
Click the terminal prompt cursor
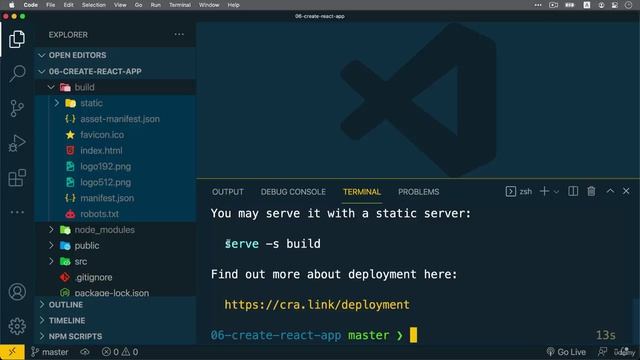(x=413, y=335)
